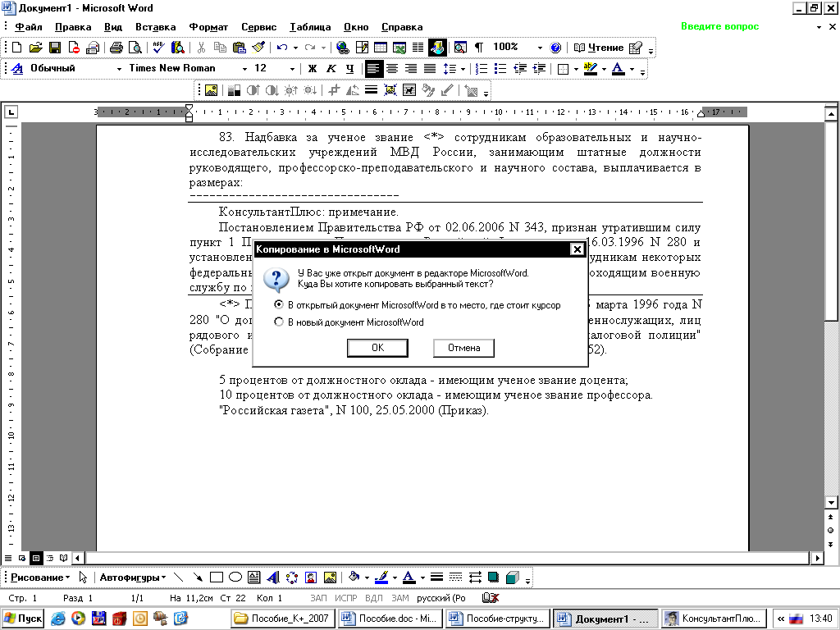Save document with the floppy disk icon

point(55,48)
